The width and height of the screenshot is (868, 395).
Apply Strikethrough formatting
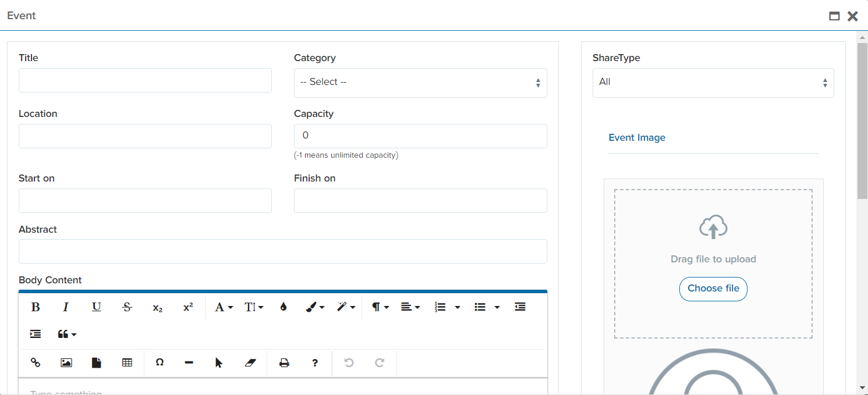click(x=127, y=307)
